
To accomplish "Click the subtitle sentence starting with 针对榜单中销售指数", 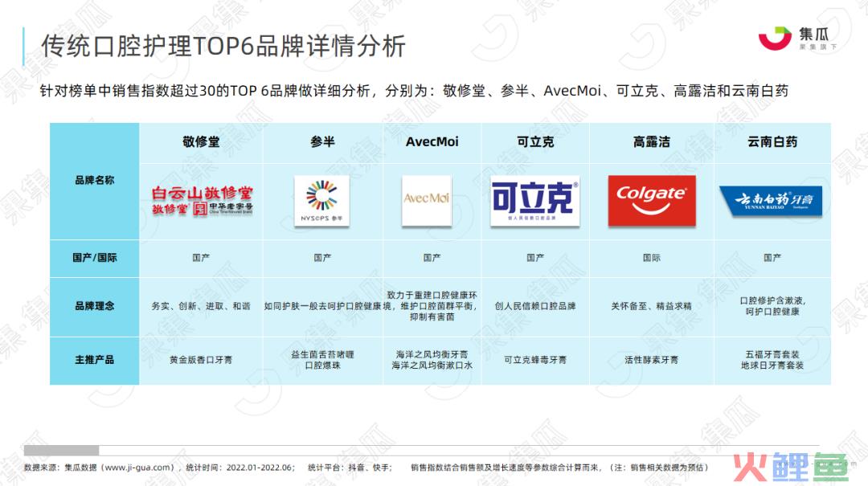I will coord(414,91).
